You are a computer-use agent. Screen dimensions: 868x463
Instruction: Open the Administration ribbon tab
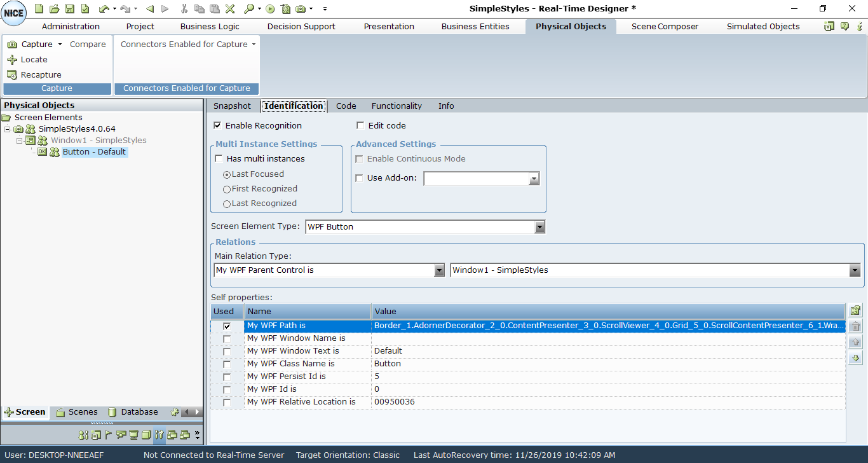tap(71, 26)
